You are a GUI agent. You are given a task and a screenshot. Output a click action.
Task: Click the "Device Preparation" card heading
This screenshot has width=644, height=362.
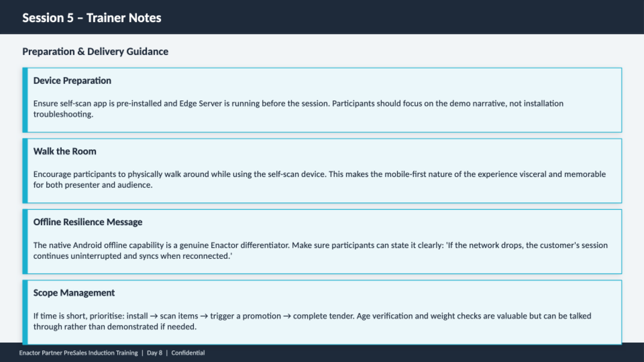72,81
